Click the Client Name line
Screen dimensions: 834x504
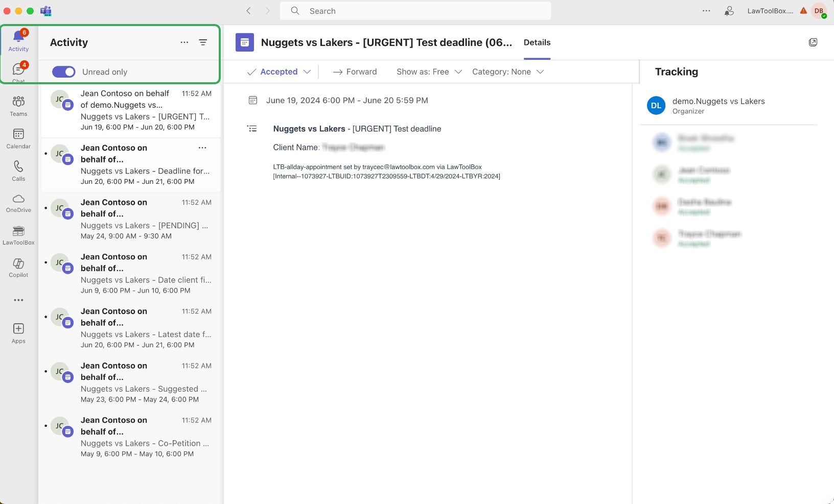[x=329, y=148]
